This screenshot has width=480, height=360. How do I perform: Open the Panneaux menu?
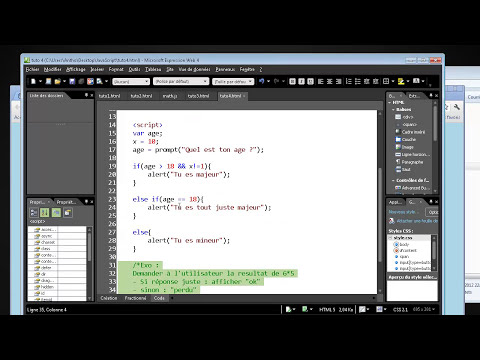pyautogui.click(x=225, y=69)
